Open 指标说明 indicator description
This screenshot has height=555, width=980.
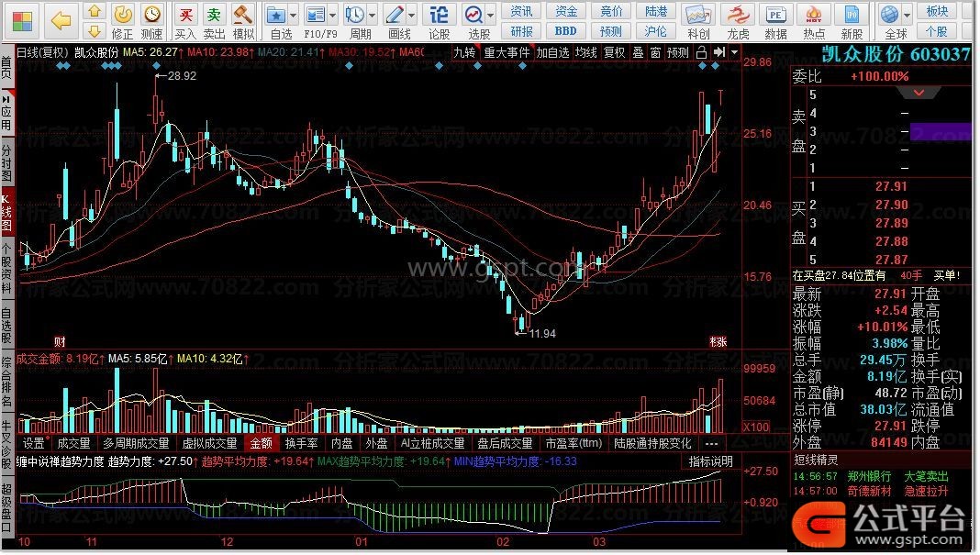click(x=710, y=461)
